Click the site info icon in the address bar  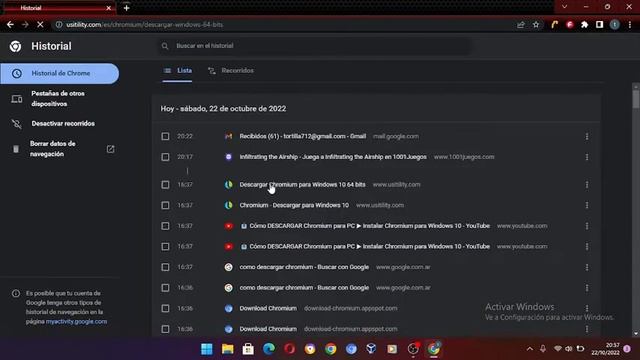click(59, 25)
